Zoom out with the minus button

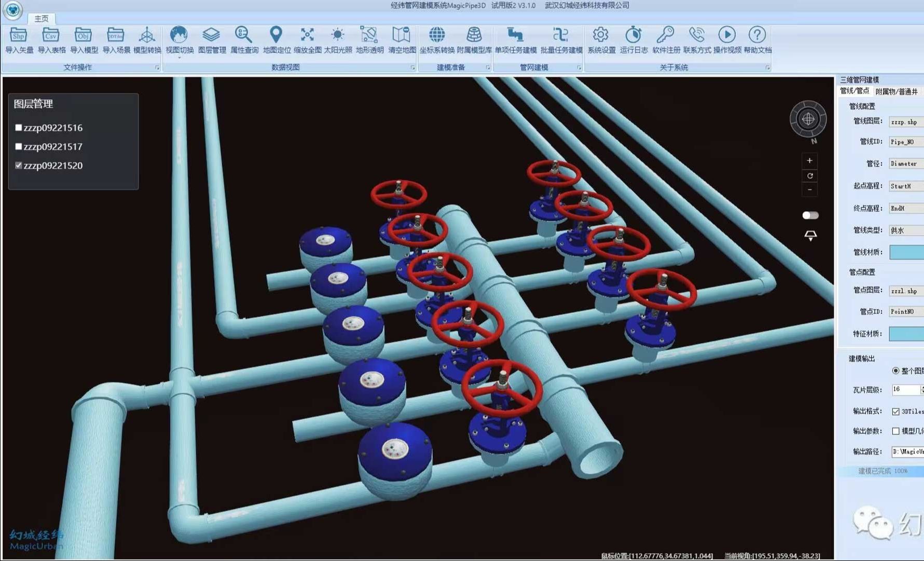pos(809,190)
